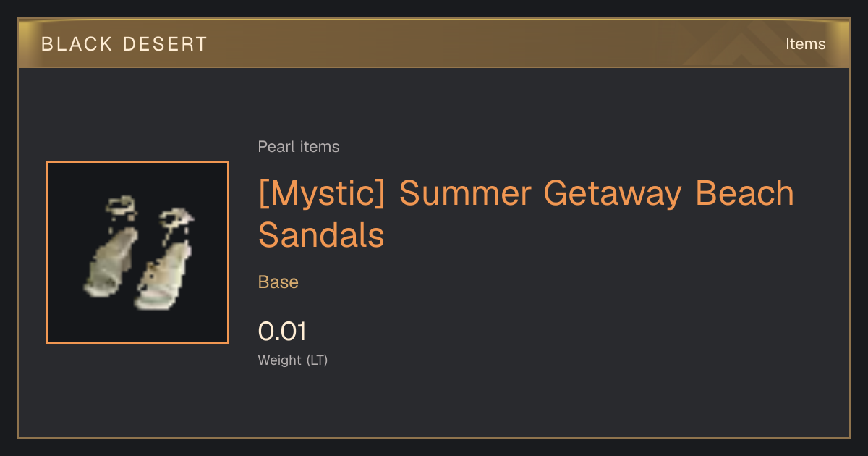Click the 0.01 weight value
The width and height of the screenshot is (868, 456).
click(282, 332)
